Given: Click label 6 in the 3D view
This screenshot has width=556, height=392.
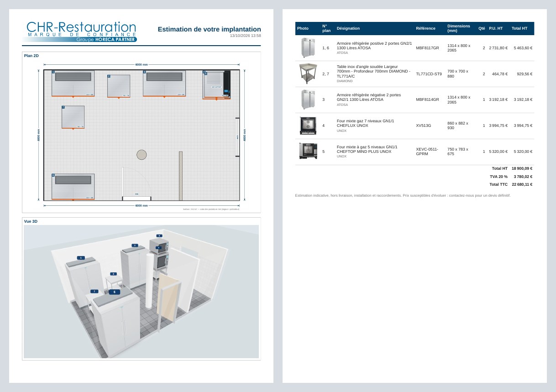Looking at the screenshot, I should (x=115, y=292).
